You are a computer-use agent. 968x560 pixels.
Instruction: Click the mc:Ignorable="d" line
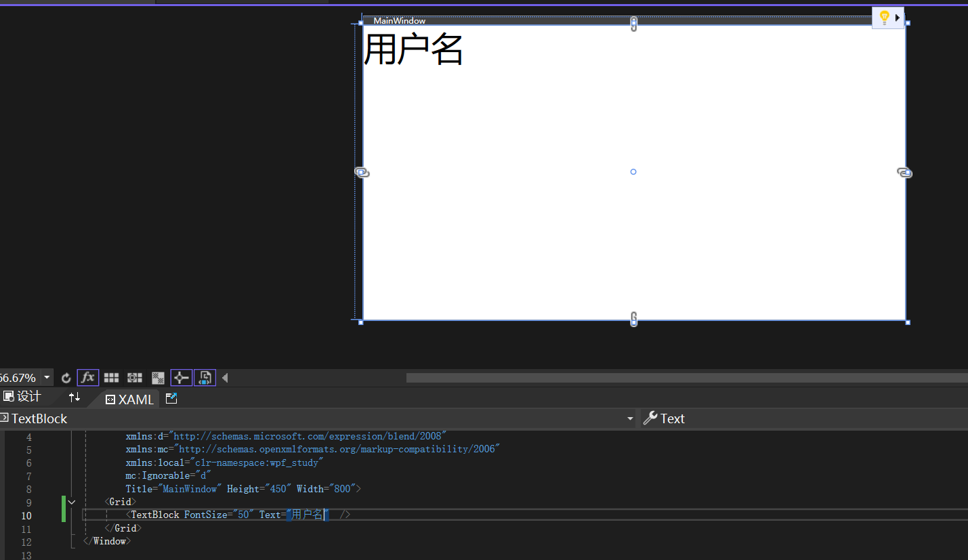click(168, 476)
